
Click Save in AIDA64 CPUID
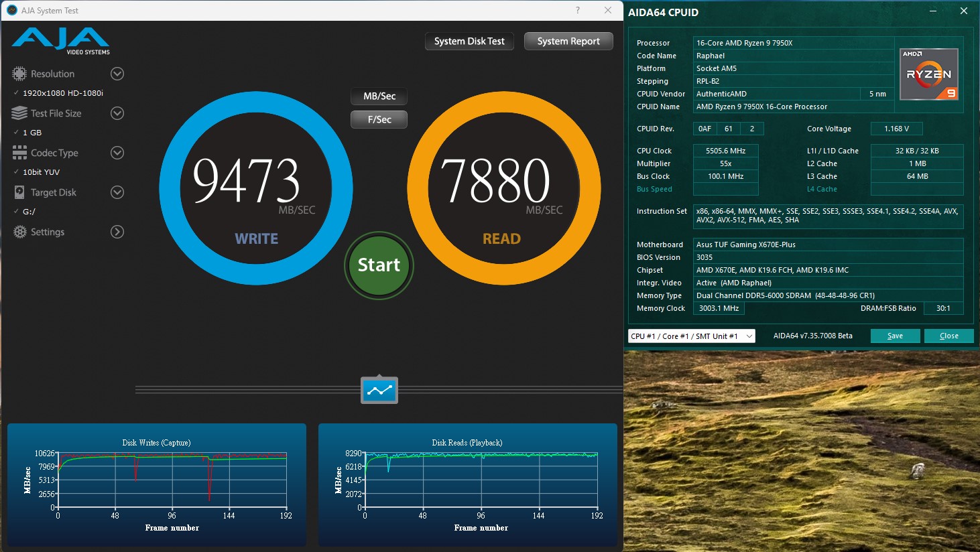pyautogui.click(x=895, y=336)
